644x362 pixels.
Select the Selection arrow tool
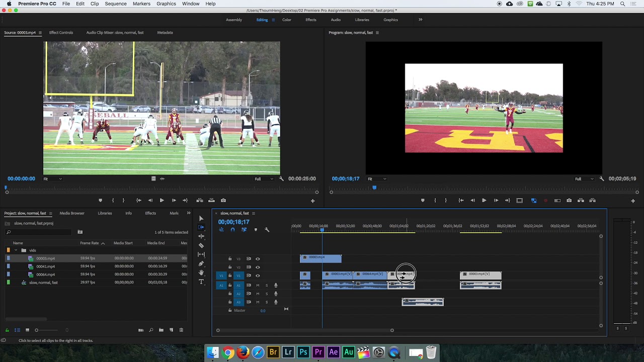[x=201, y=218]
